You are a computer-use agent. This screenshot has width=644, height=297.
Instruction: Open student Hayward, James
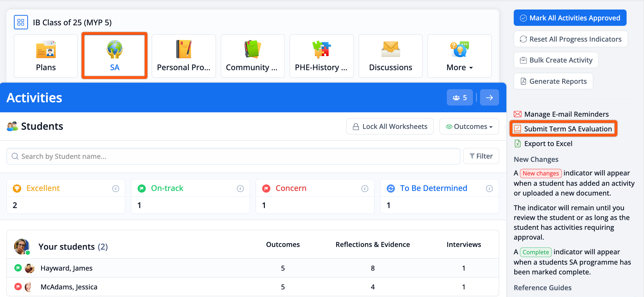(66, 268)
